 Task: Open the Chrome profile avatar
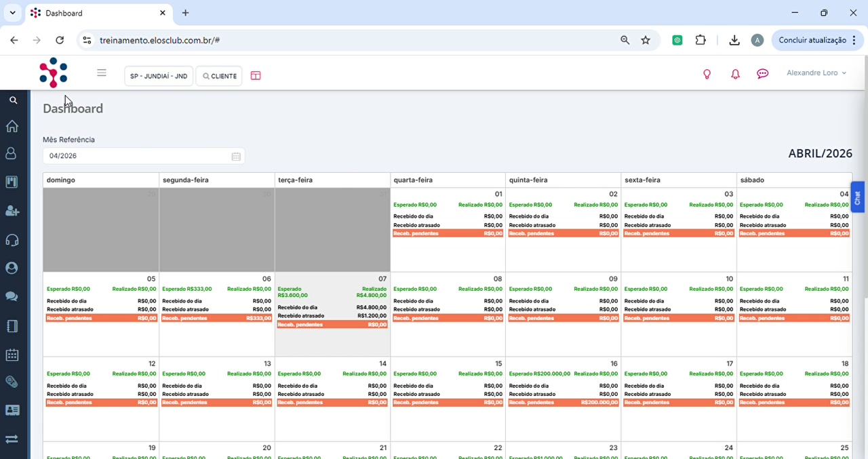tap(757, 40)
